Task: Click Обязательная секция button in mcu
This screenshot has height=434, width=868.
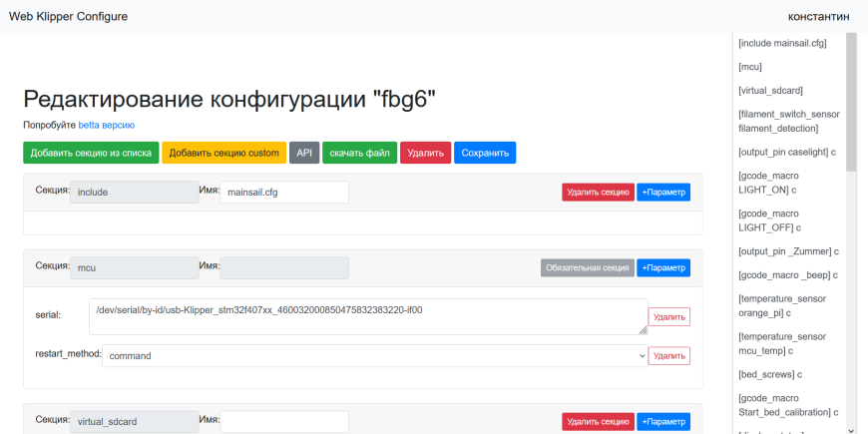Action: pos(588,268)
